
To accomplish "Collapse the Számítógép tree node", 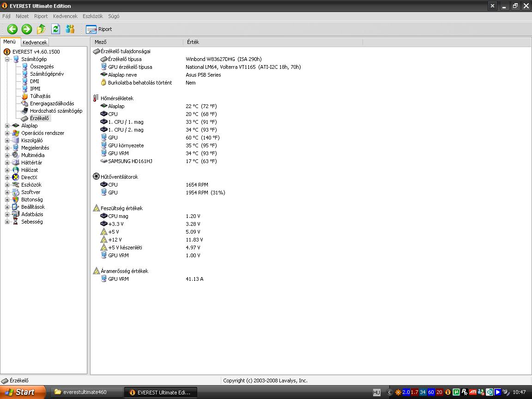I will pos(7,59).
